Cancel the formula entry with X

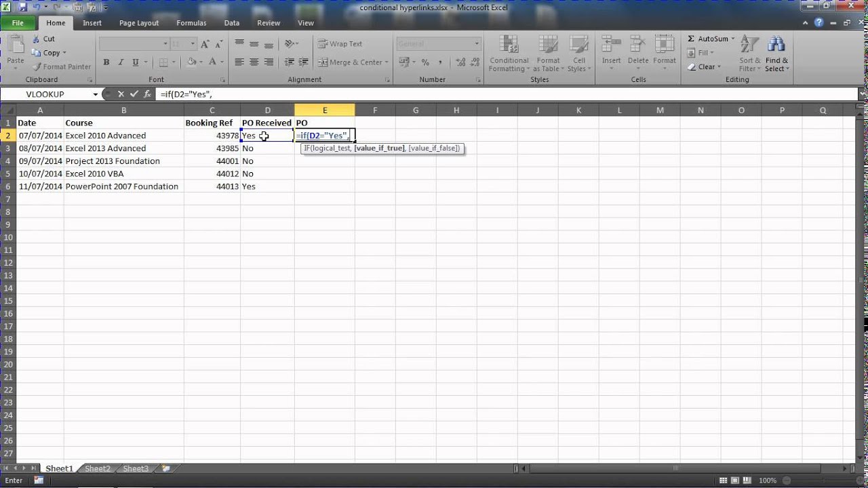tap(121, 94)
